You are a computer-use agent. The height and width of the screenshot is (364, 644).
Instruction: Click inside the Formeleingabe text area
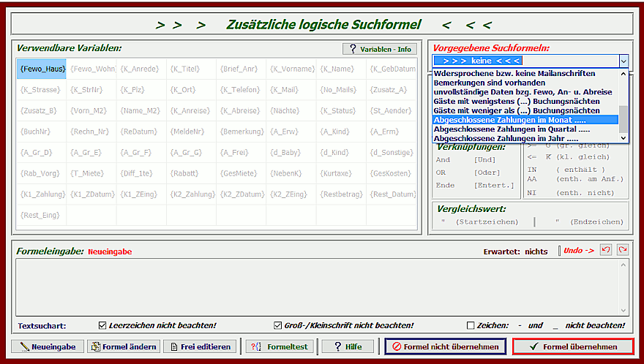[315, 287]
